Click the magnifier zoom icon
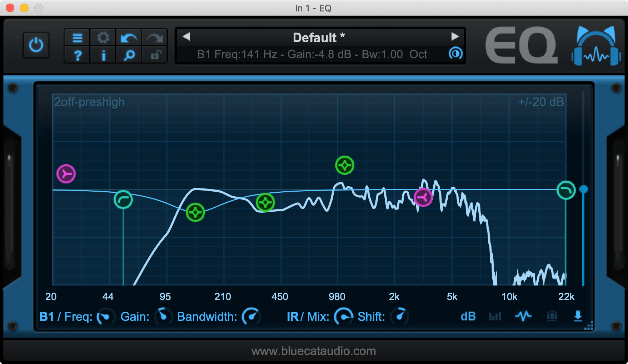 tap(129, 55)
